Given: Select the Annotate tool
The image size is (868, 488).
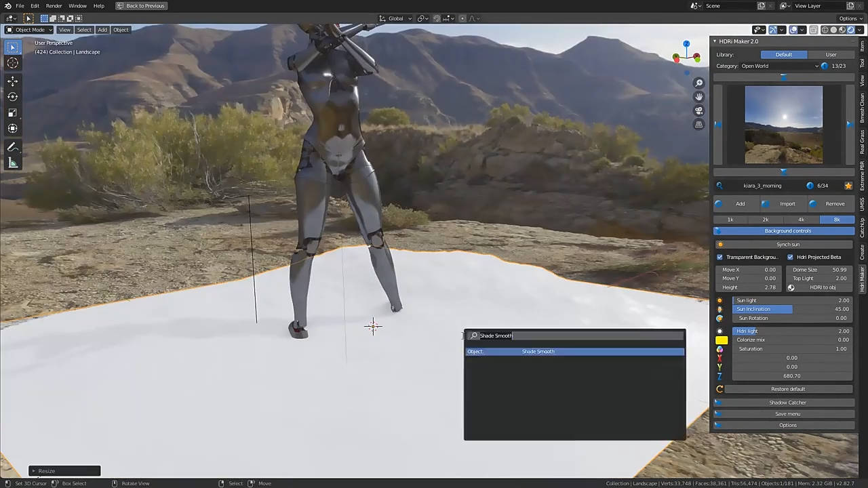Looking at the screenshot, I should (x=13, y=147).
